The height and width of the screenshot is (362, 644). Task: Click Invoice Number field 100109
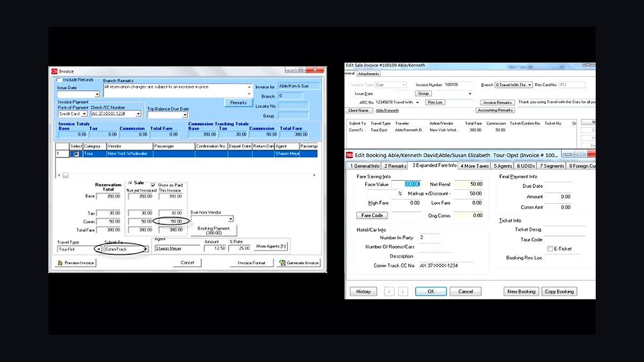[459, 85]
